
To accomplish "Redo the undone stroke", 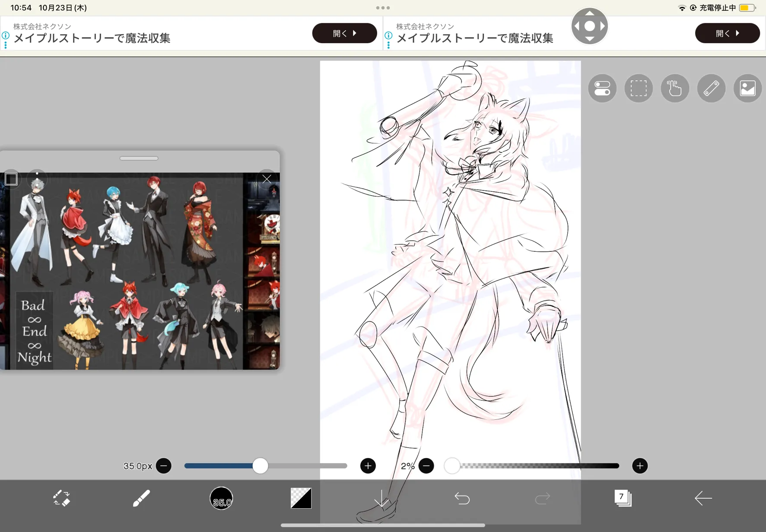I will click(x=542, y=498).
